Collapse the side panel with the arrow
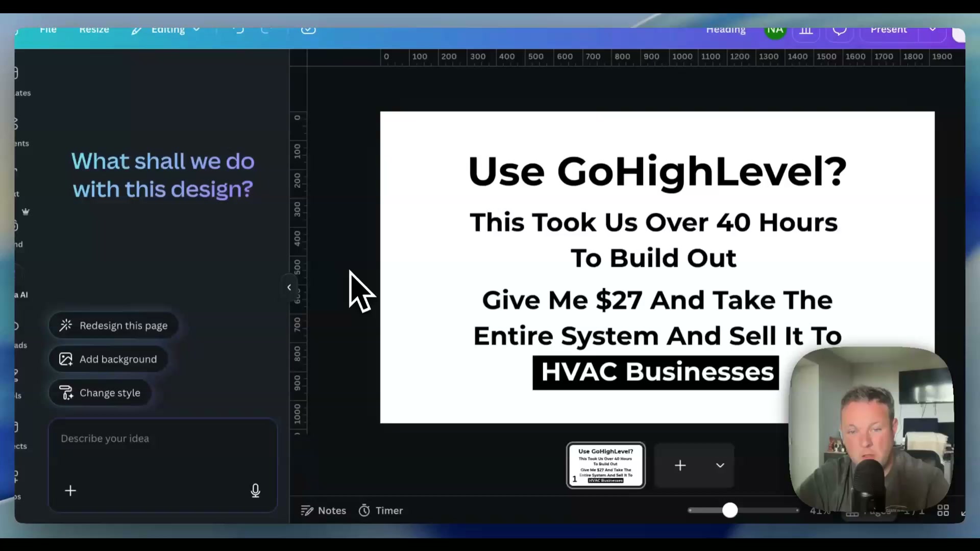 coord(289,287)
